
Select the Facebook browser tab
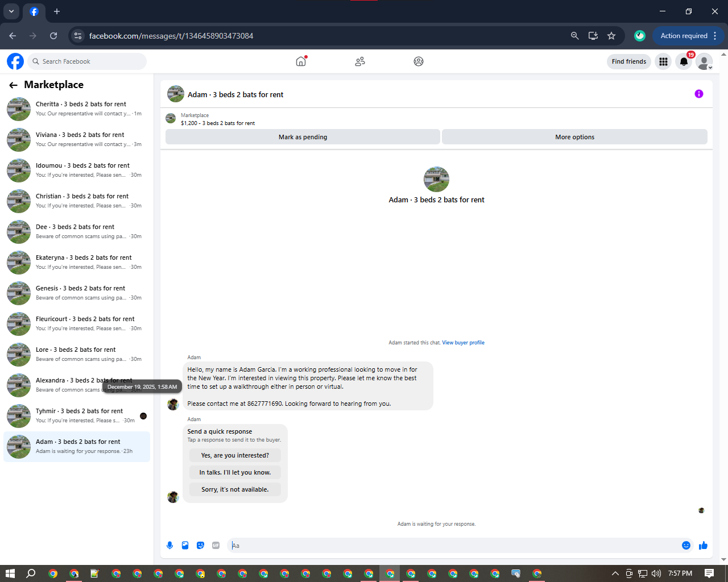(x=34, y=11)
